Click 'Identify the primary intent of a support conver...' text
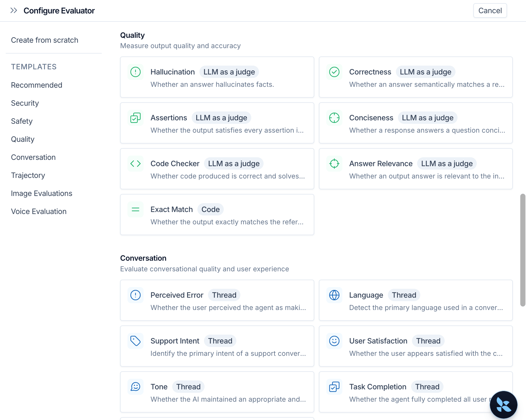The image size is (526, 420). coord(228,354)
